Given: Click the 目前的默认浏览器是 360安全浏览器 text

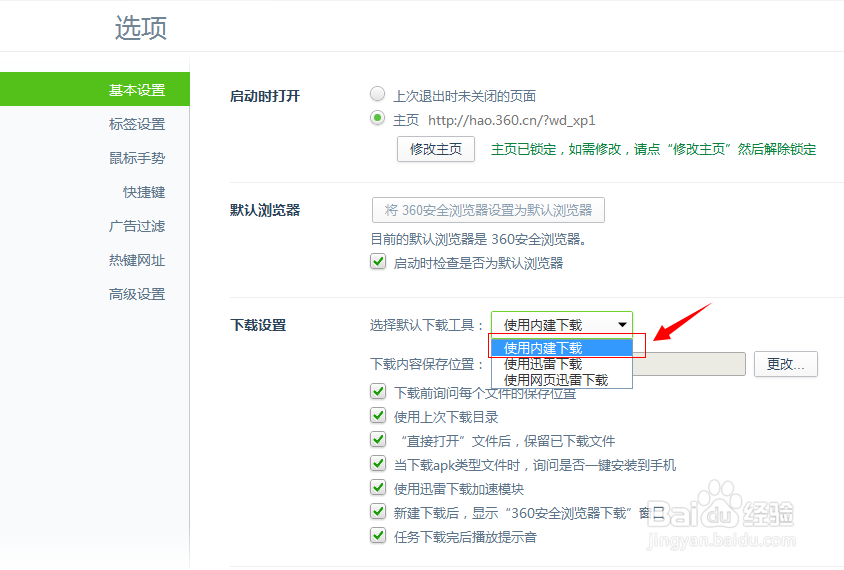Looking at the screenshot, I should 478,239.
